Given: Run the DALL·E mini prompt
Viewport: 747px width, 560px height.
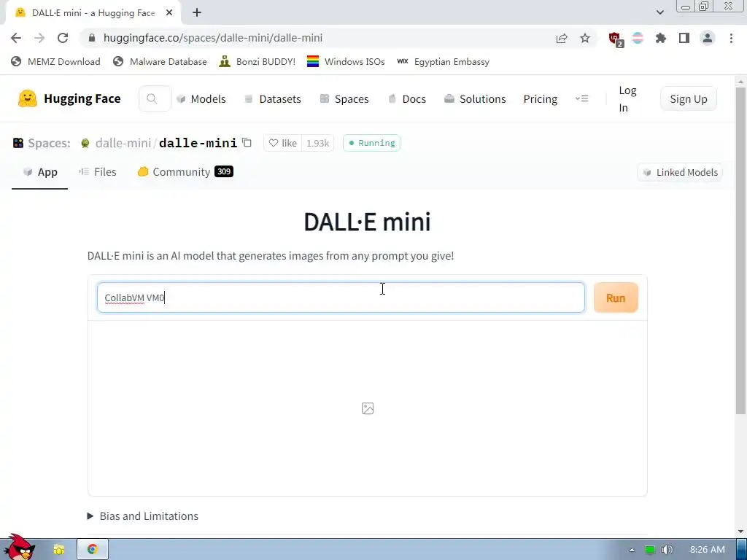Looking at the screenshot, I should (616, 297).
